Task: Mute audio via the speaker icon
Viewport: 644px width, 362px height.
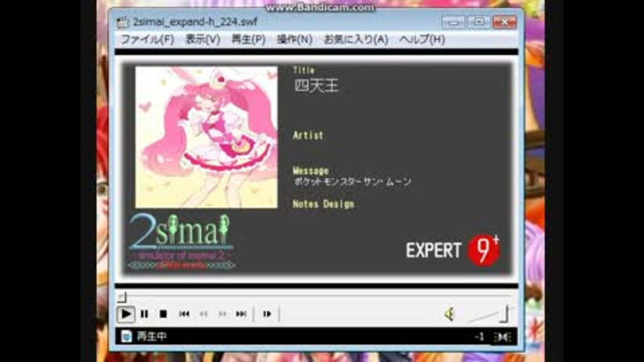Action: coord(449,314)
